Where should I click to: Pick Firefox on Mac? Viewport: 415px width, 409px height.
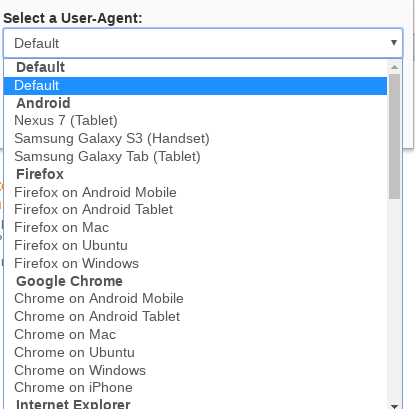point(195,228)
